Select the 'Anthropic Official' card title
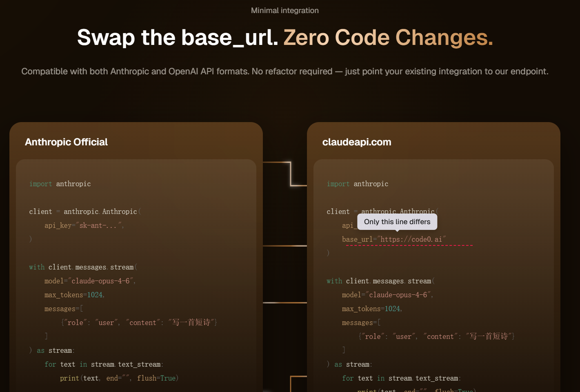The image size is (580, 392). tap(66, 142)
